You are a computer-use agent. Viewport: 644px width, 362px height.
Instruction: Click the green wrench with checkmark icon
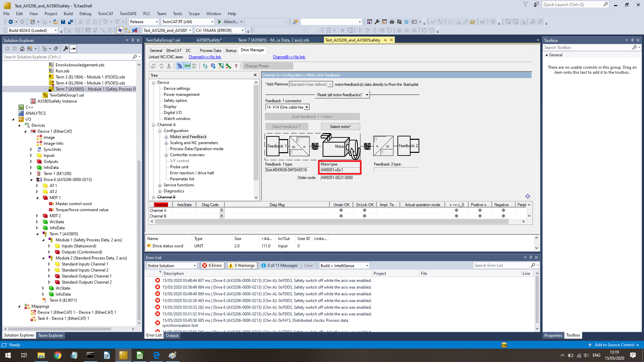coord(228,66)
